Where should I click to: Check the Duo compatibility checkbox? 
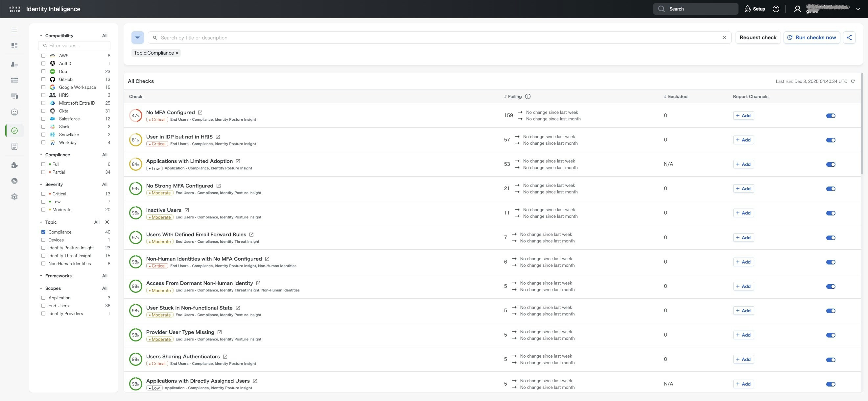pyautogui.click(x=43, y=71)
